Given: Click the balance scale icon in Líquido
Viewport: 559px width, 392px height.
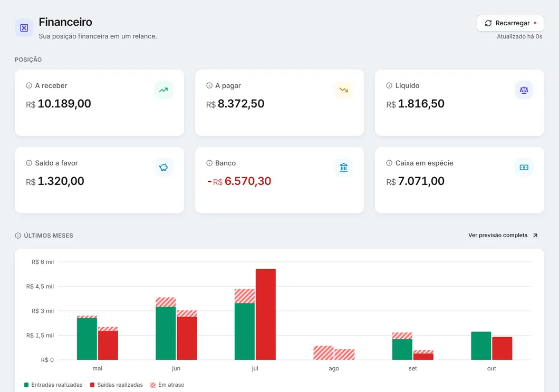Looking at the screenshot, I should (524, 90).
